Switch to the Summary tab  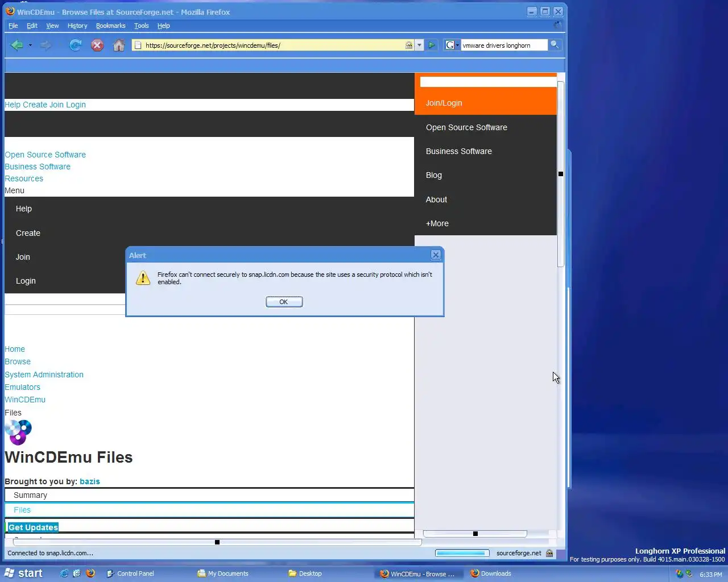click(209, 495)
